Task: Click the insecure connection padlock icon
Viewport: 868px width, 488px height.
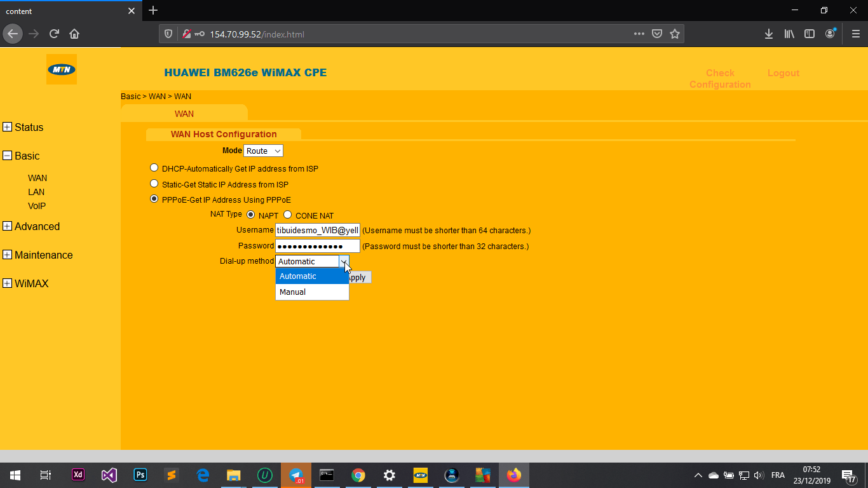Action: (x=187, y=34)
